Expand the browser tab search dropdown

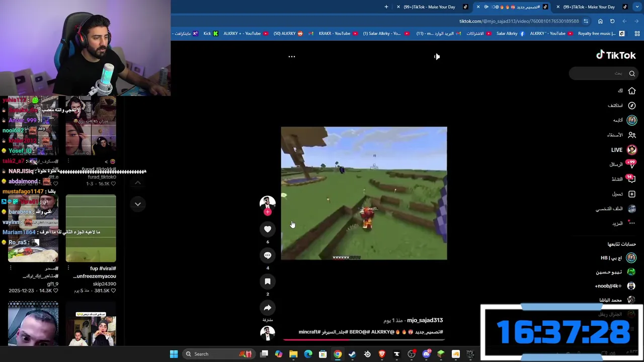(x=637, y=7)
